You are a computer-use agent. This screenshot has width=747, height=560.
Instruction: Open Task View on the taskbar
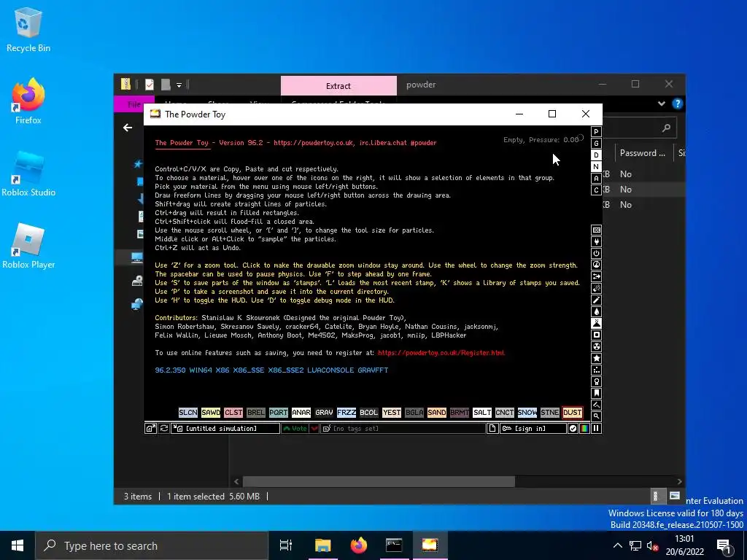pyautogui.click(x=286, y=545)
